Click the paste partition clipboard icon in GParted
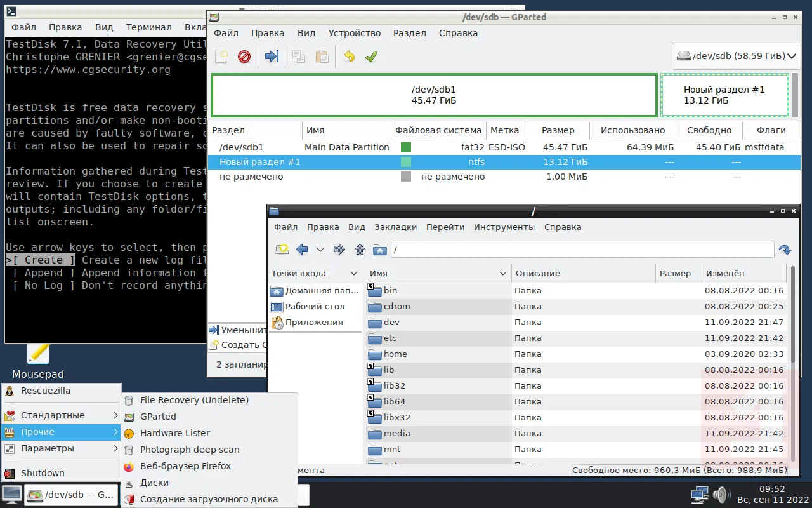Viewport: 812px width, 508px height. 322,57
